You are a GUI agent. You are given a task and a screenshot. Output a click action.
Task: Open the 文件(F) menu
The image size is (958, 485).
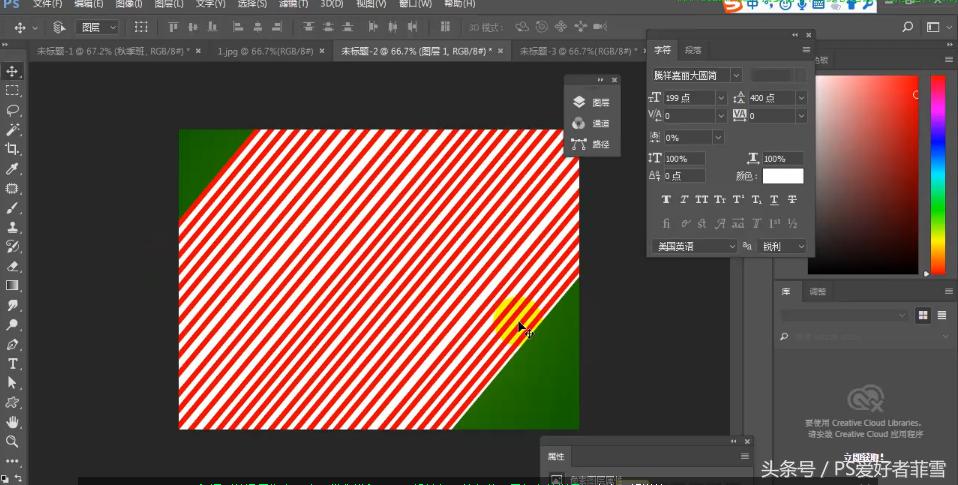(x=47, y=4)
